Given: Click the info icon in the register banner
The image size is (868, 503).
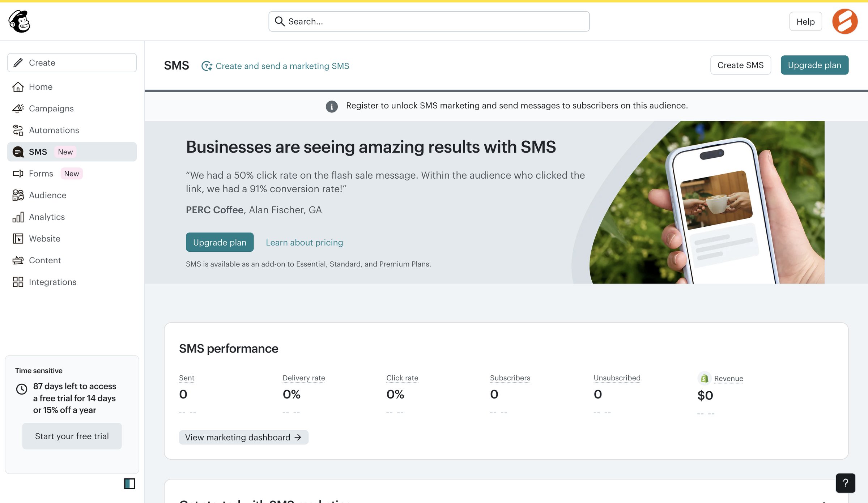Looking at the screenshot, I should 332,106.
